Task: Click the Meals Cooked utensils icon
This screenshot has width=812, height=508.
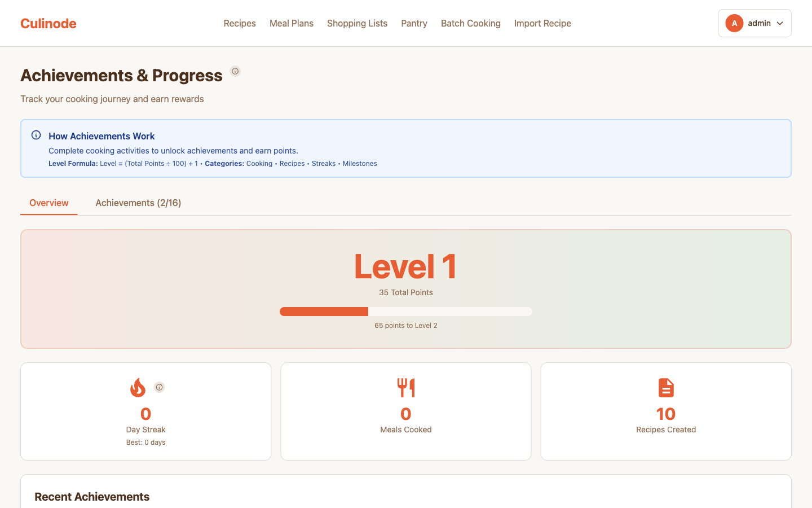Action: click(x=405, y=388)
